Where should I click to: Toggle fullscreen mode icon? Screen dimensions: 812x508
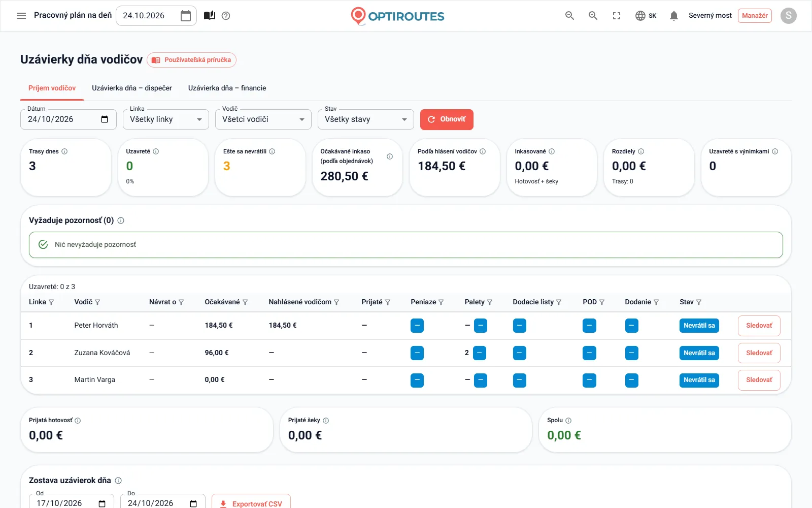tap(617, 16)
